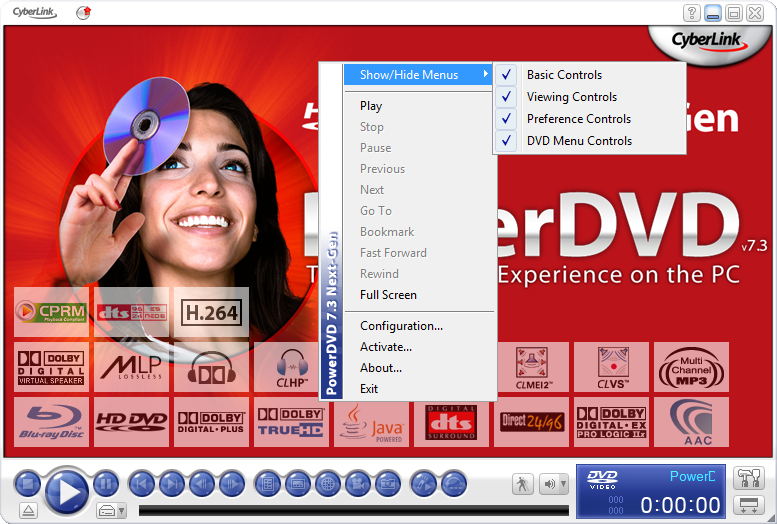Open Configuration... from the context menu
Screen dimensions: 777x524
pos(419,326)
